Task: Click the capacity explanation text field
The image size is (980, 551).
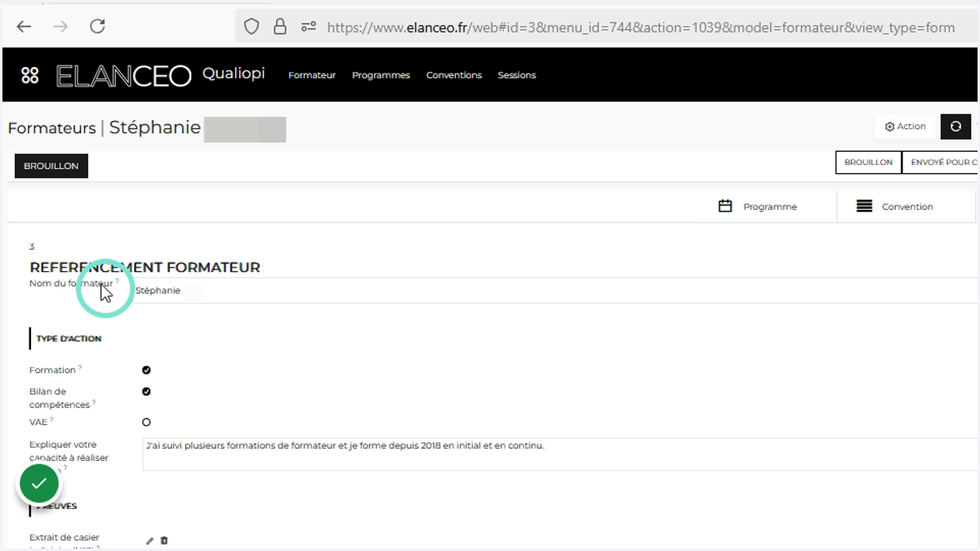Action: coord(560,454)
